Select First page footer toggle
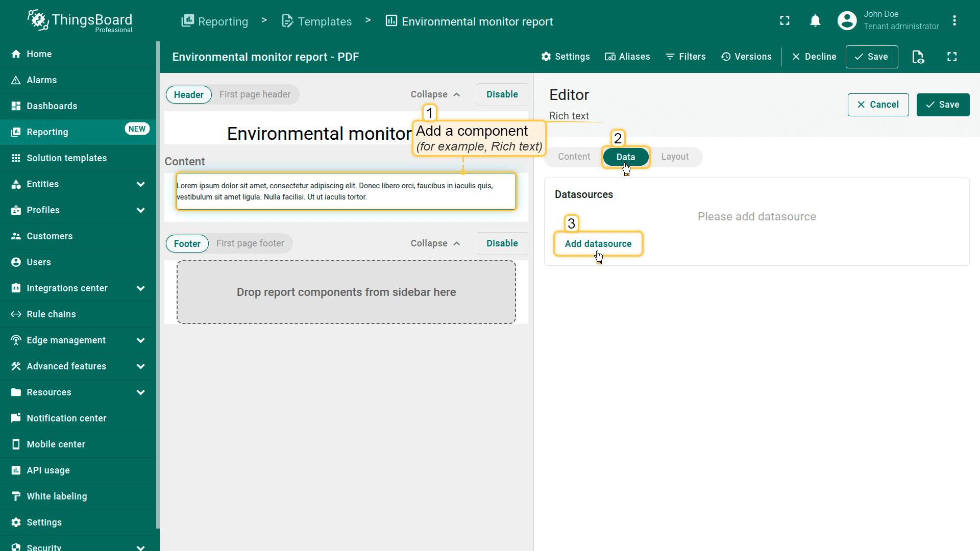 (x=250, y=243)
